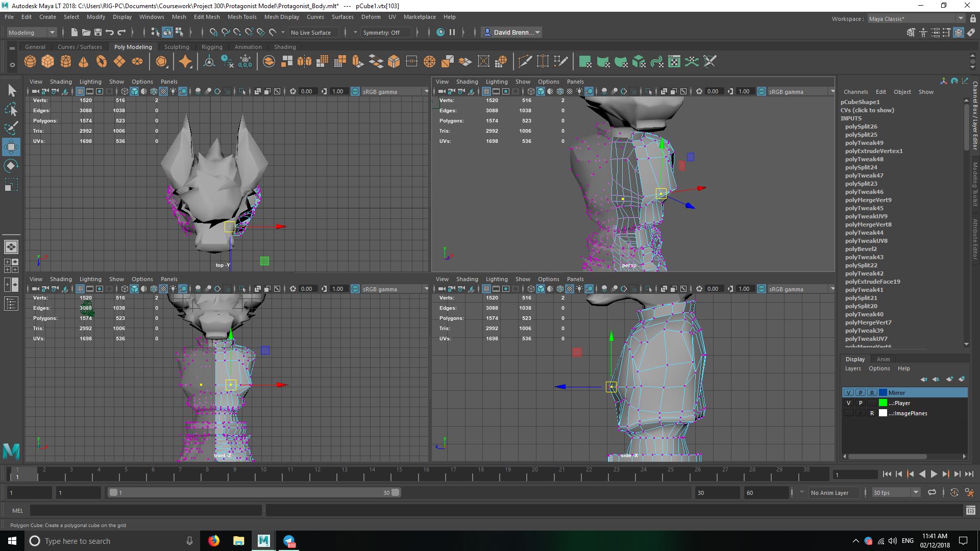Click the play forwards button
This screenshot has width=980, height=551.
934,474
